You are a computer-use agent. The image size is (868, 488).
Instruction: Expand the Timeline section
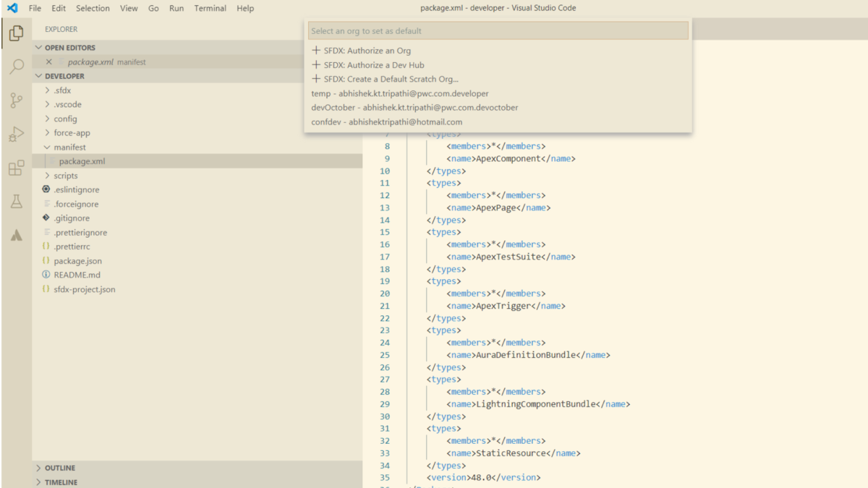(39, 482)
